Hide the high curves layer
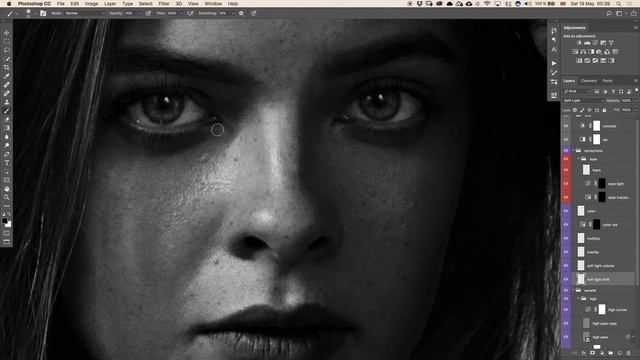 pos(566,310)
